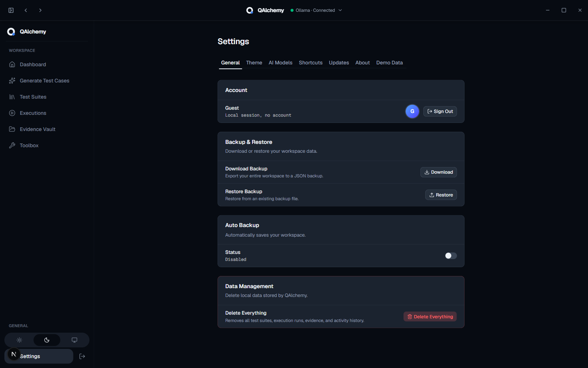This screenshot has width=588, height=368.
Task: Switch to system theme monitor icon
Action: pos(74,340)
